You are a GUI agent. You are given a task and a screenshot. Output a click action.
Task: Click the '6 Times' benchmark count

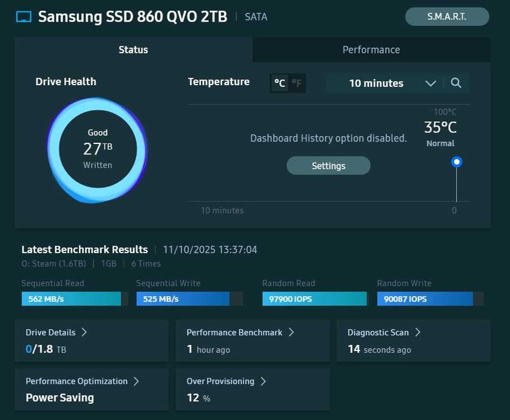tap(146, 263)
